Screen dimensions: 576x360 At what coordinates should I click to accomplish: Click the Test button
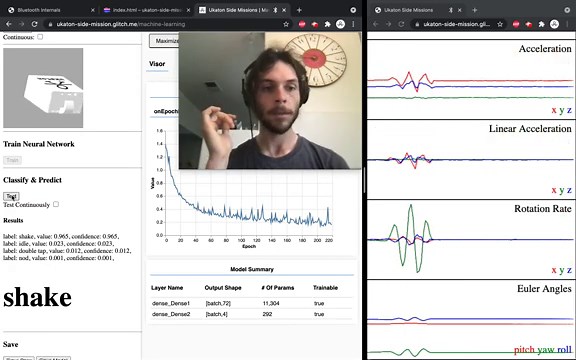point(11,197)
